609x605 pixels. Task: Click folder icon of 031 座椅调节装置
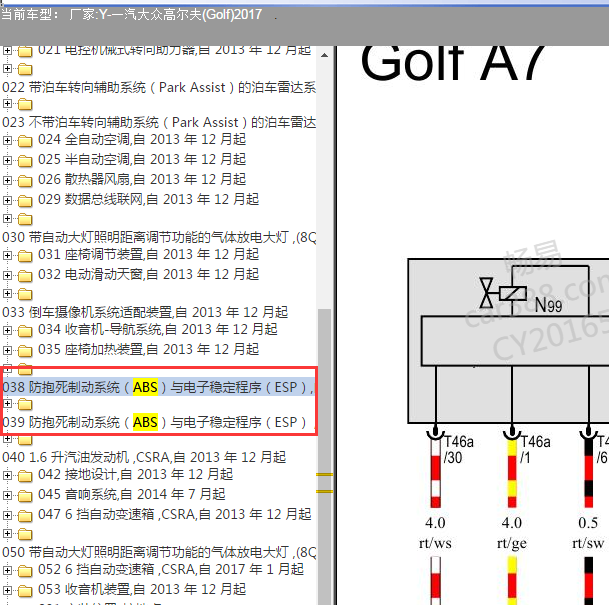click(25, 256)
